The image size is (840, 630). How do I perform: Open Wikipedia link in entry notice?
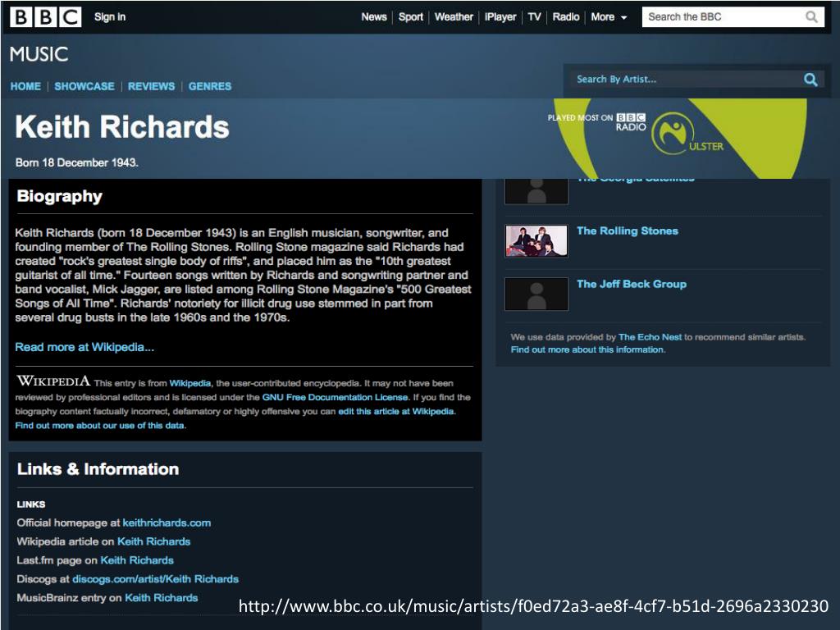tap(190, 383)
